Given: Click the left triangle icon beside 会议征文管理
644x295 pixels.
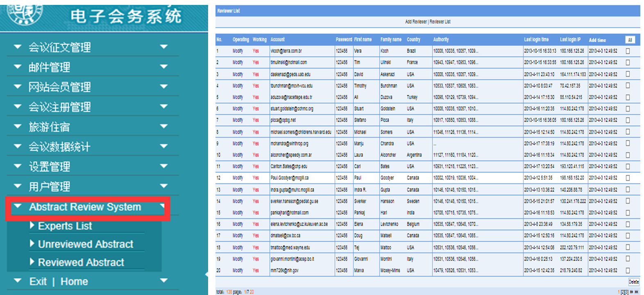Looking at the screenshot, I should [18, 47].
